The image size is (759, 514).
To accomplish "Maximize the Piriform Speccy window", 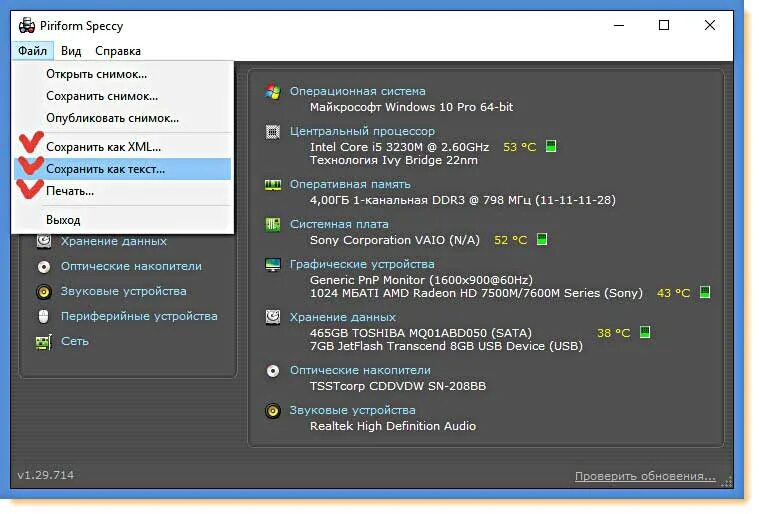I will (x=664, y=25).
